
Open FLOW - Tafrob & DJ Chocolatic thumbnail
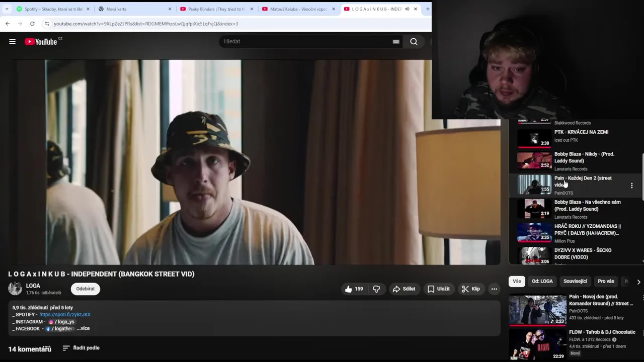point(537,345)
